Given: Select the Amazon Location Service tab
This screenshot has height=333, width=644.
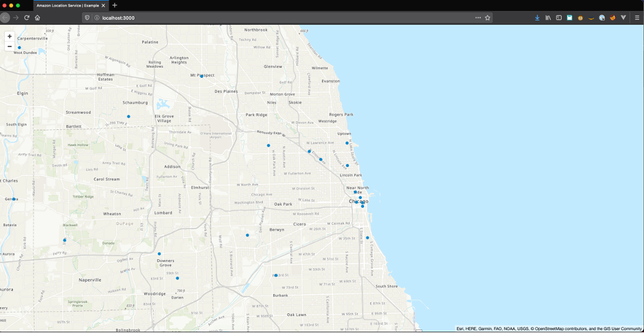Looking at the screenshot, I should tap(70, 5).
